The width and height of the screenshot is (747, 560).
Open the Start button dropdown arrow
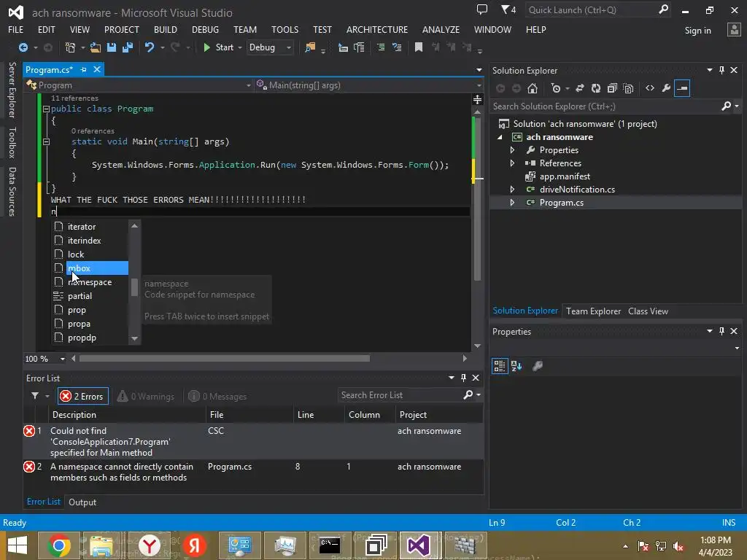(x=239, y=47)
